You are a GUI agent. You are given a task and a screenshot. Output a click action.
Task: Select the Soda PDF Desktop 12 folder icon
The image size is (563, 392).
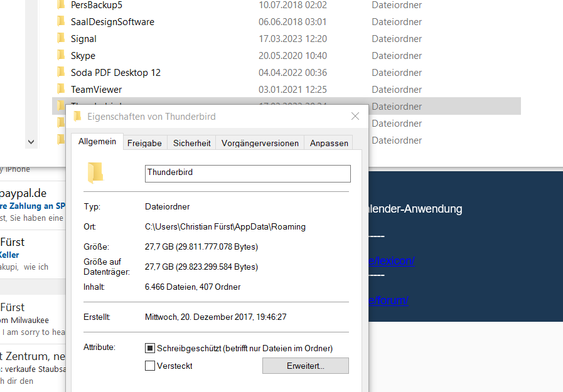point(61,72)
